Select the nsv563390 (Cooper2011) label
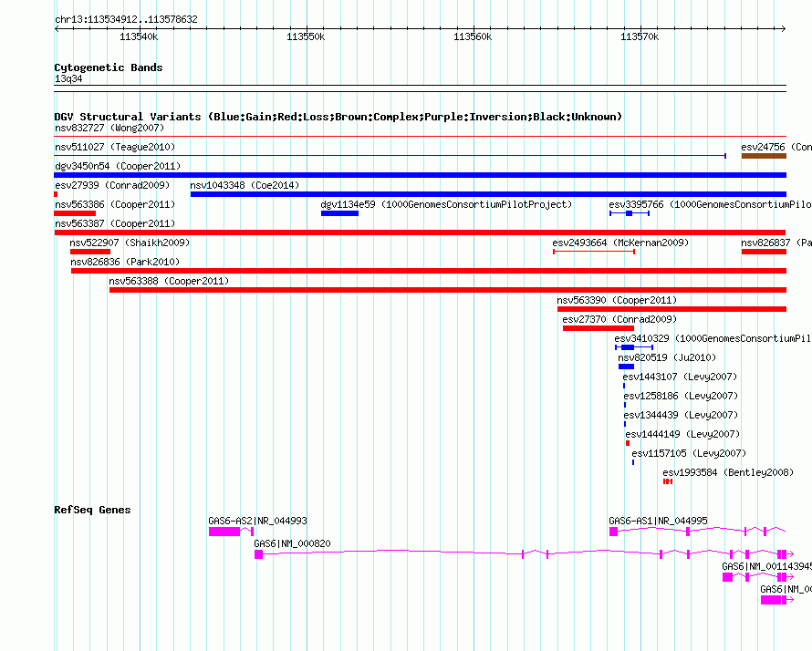Screen dimensions: 812x651 click(x=617, y=300)
